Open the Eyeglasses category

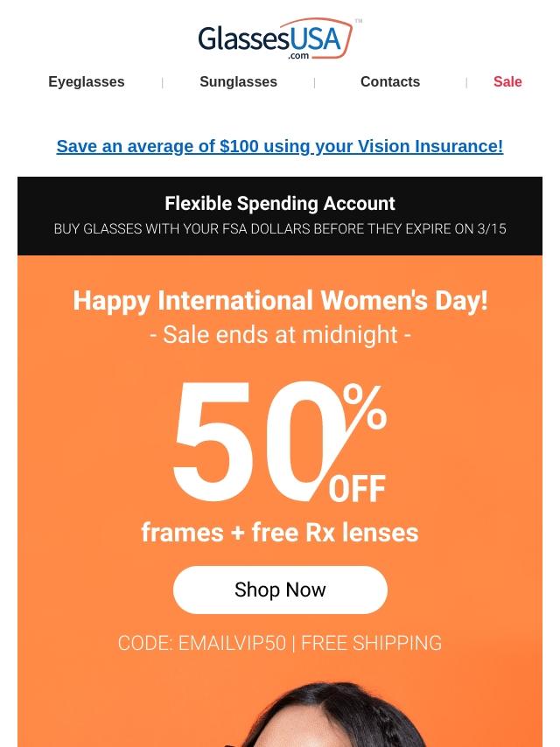(x=87, y=82)
